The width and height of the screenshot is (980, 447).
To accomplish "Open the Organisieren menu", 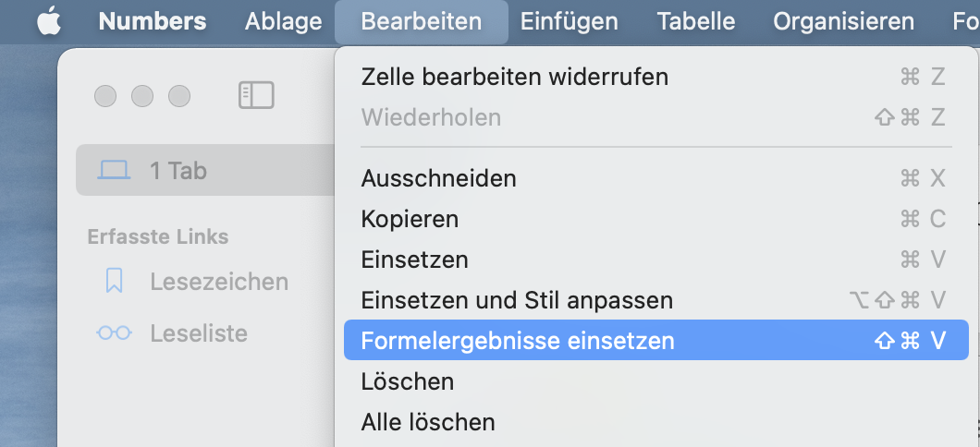I will pyautogui.click(x=843, y=21).
